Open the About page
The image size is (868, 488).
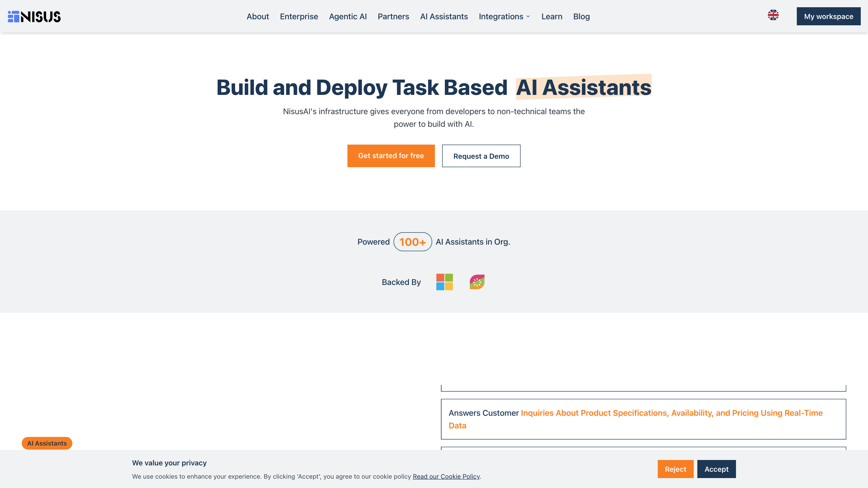coord(257,17)
